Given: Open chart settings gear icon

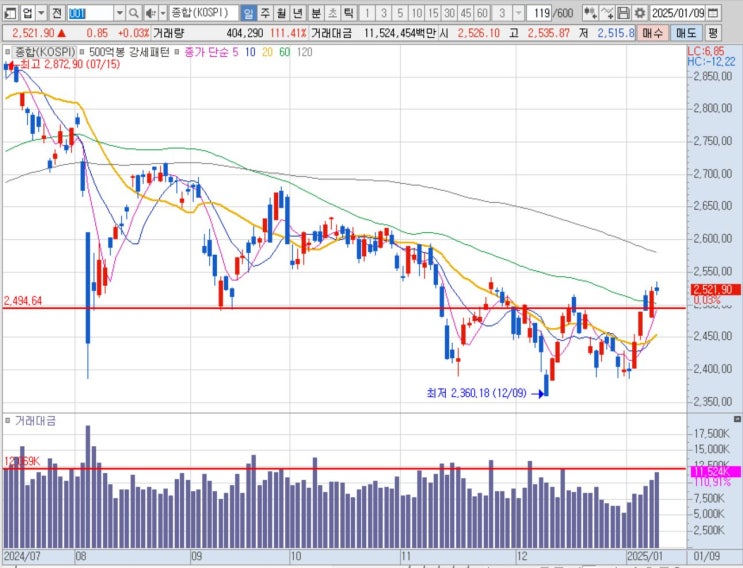Looking at the screenshot, I should pos(640,13).
